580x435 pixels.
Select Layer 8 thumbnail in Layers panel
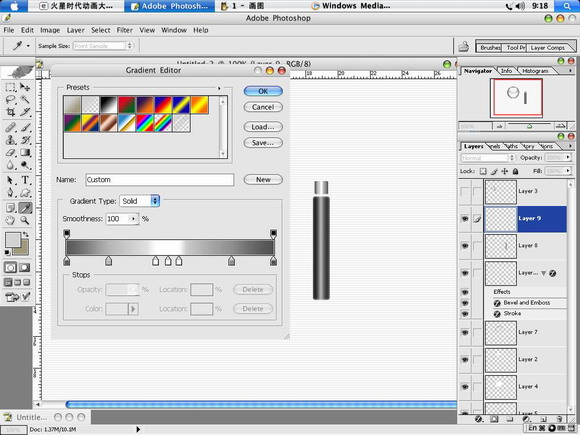[x=501, y=246]
